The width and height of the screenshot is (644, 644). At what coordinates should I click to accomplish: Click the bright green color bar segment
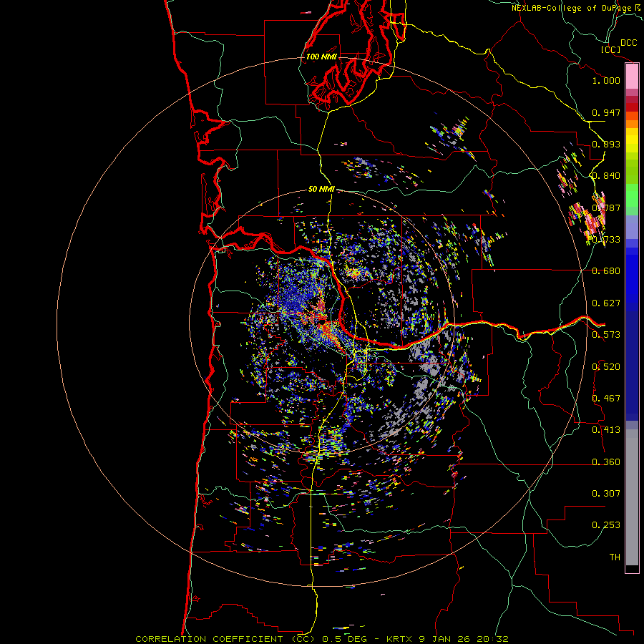(x=632, y=195)
